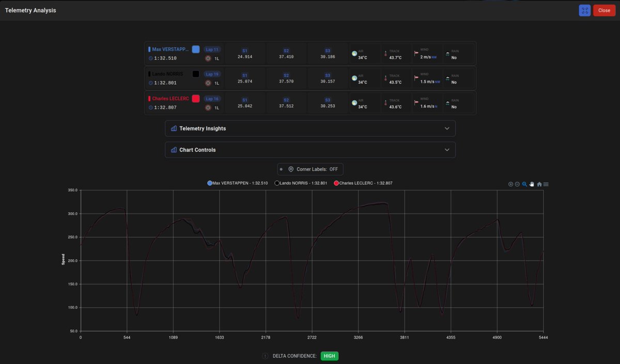
Task: Select the pan hand tool on the chart
Action: (x=531, y=184)
